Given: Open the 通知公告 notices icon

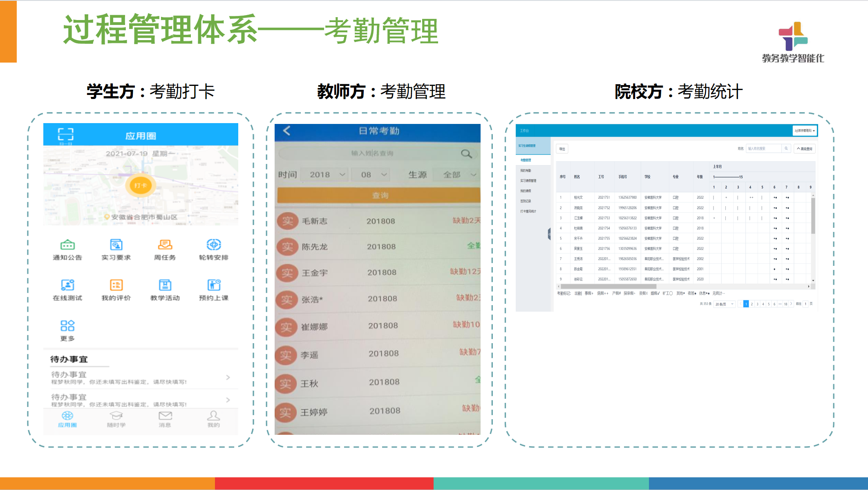Looking at the screenshot, I should (x=67, y=245).
